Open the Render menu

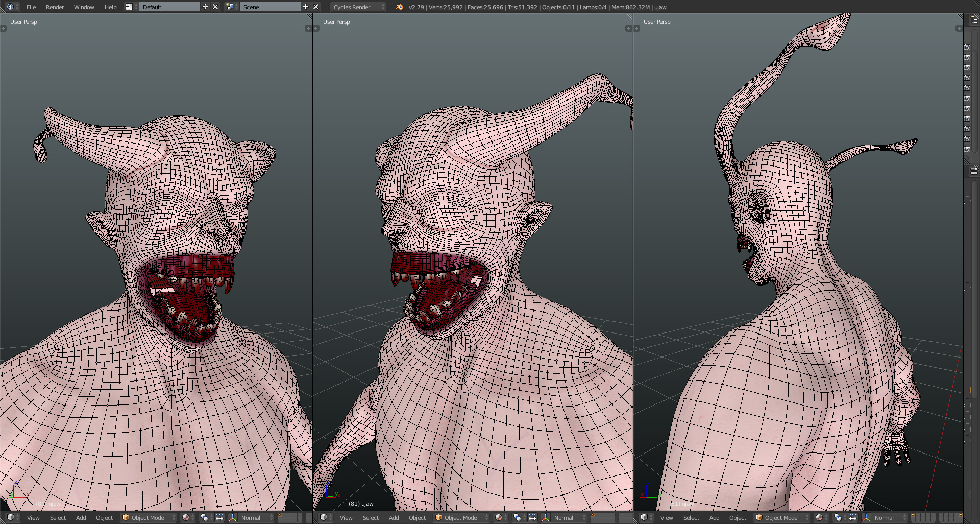pos(55,7)
